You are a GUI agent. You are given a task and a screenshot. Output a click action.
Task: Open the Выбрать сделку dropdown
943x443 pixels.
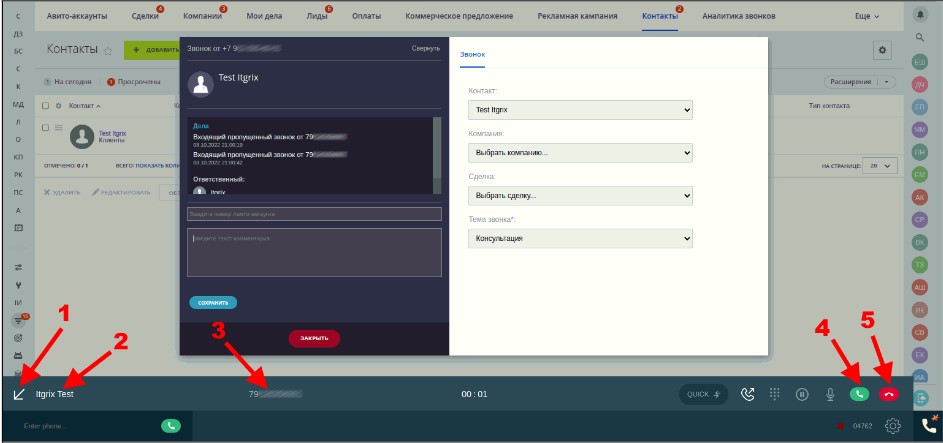pos(580,196)
